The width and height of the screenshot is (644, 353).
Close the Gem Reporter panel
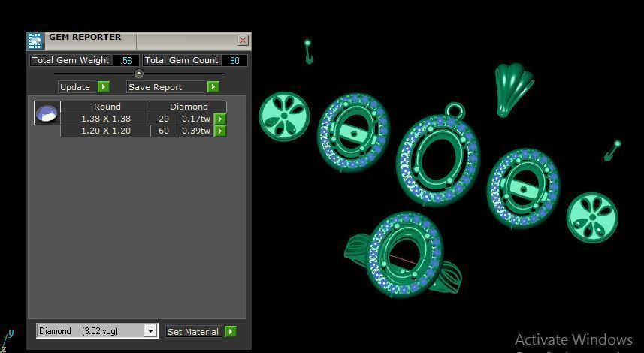[x=243, y=41]
